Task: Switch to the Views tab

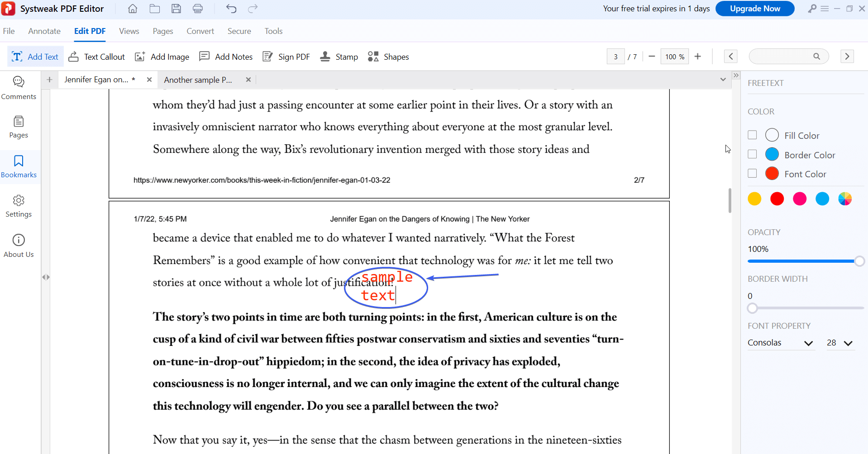Action: point(129,31)
